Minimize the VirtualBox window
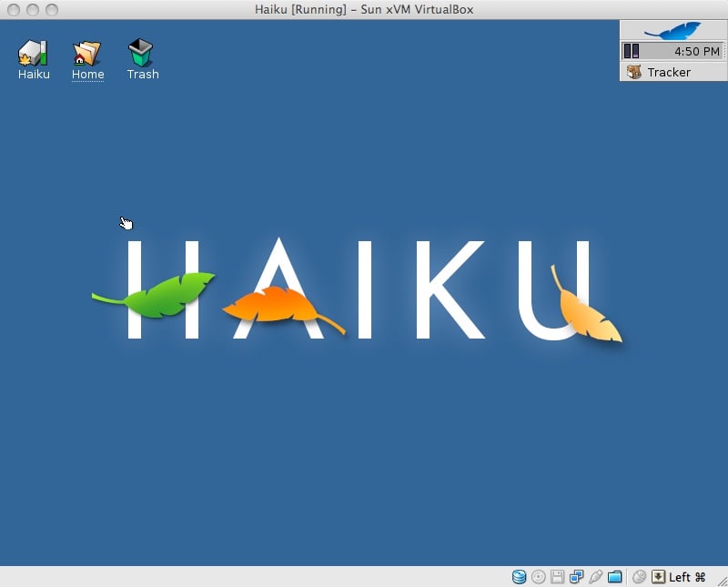The width and height of the screenshot is (728, 587). pyautogui.click(x=33, y=9)
